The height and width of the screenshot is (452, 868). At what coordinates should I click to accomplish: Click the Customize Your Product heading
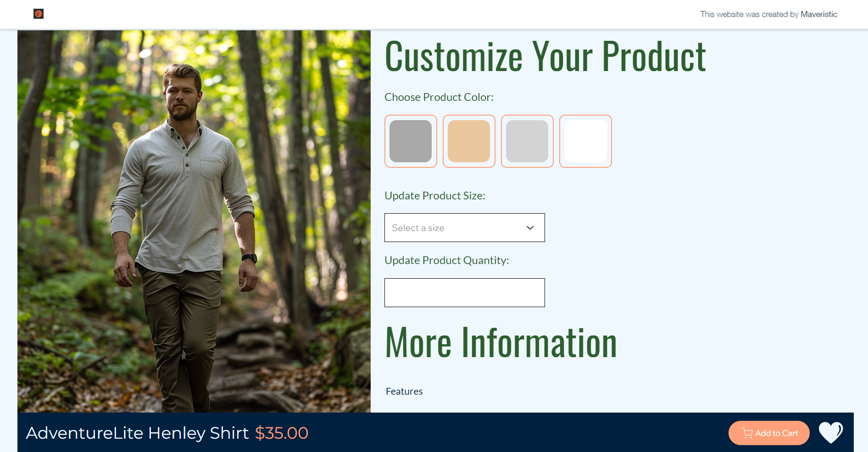pyautogui.click(x=545, y=56)
